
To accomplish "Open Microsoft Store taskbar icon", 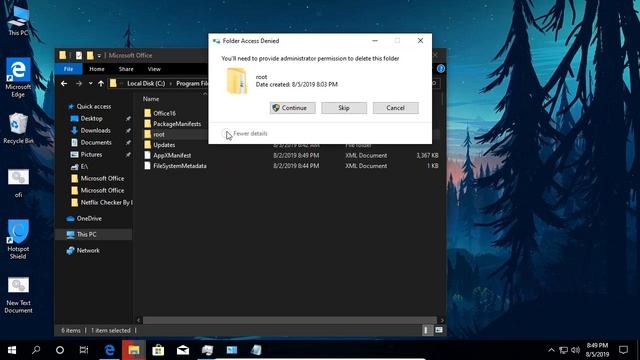I will 158,350.
